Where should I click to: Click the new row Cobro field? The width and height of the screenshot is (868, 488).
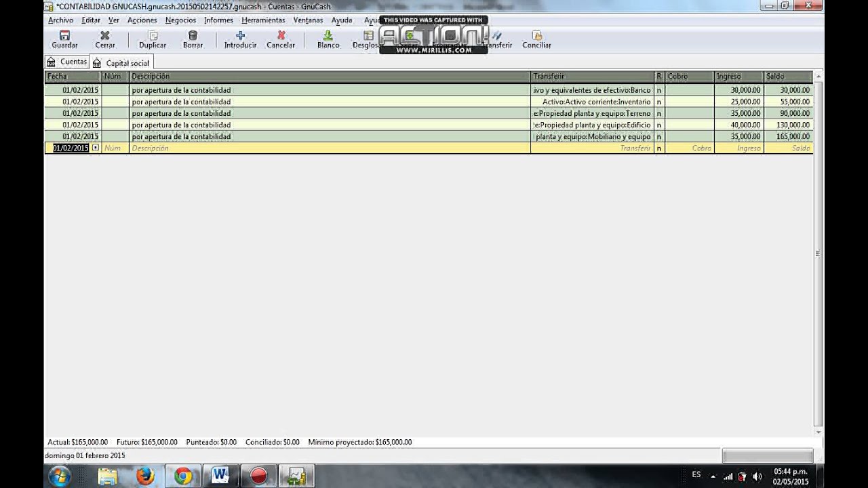(x=690, y=148)
